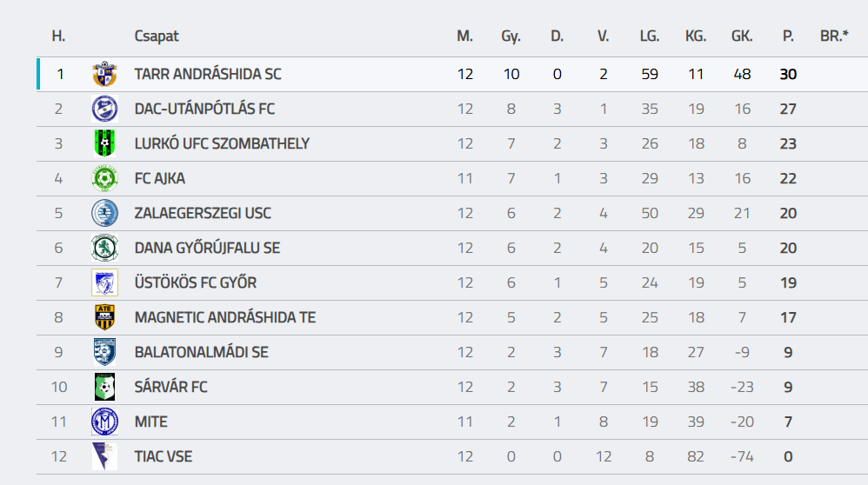Screen dimensions: 868x485
Task: Click the DAC-Utánpótlás FC team logo
Action: 104,109
